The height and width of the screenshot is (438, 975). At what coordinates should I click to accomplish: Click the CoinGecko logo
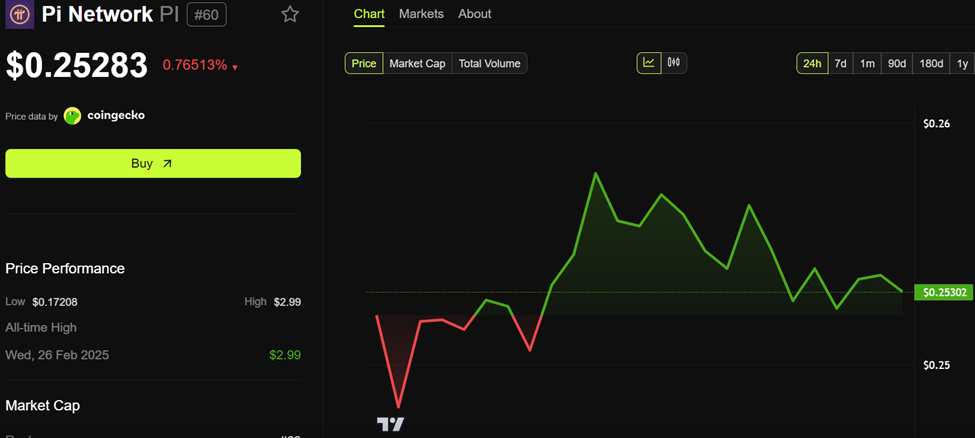point(73,116)
